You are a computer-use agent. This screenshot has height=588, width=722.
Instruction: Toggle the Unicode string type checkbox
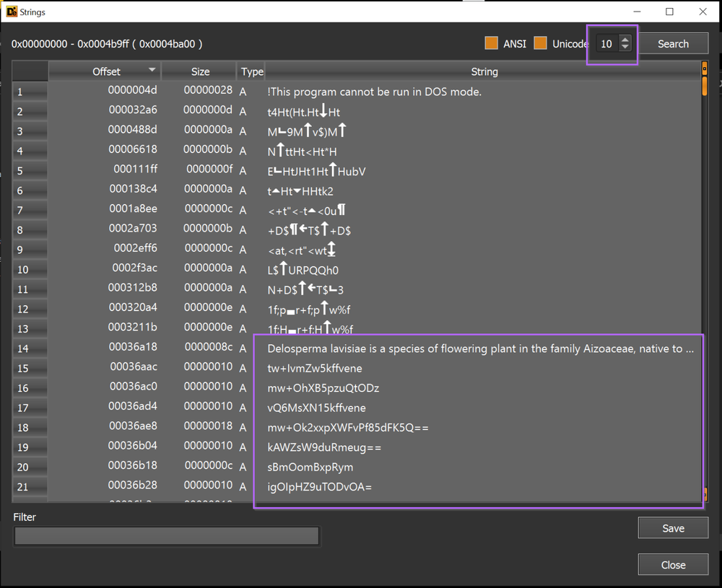[x=540, y=43]
